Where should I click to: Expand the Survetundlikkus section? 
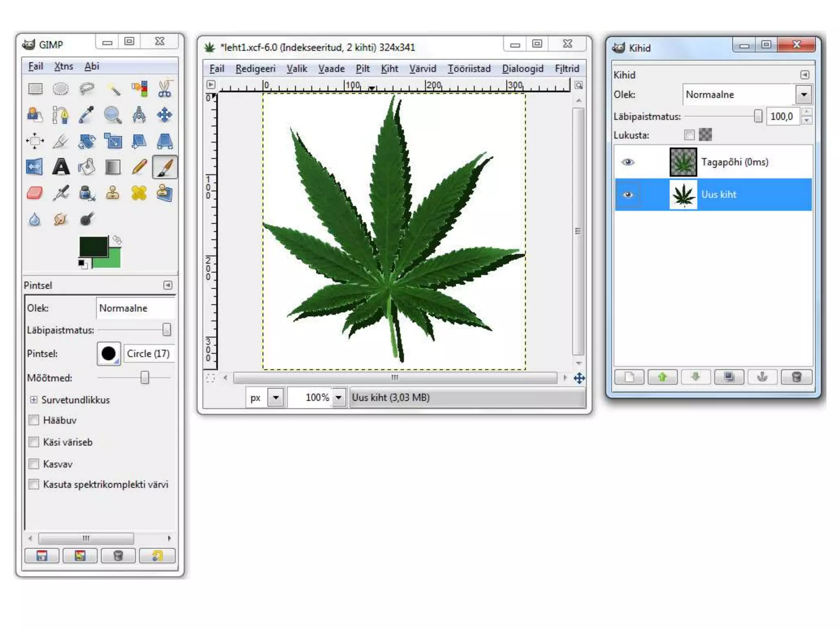pyautogui.click(x=34, y=400)
